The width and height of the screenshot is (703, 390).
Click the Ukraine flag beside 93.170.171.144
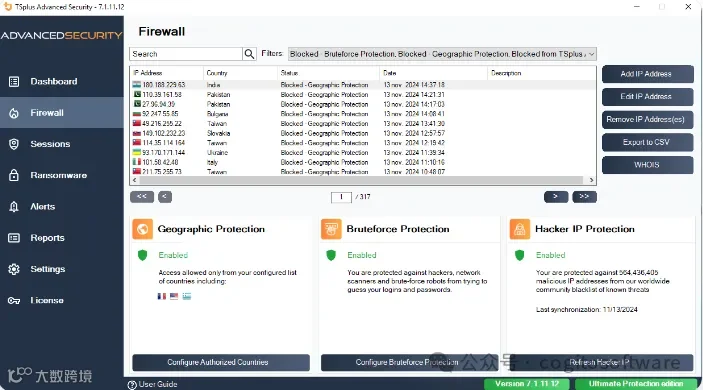137,152
